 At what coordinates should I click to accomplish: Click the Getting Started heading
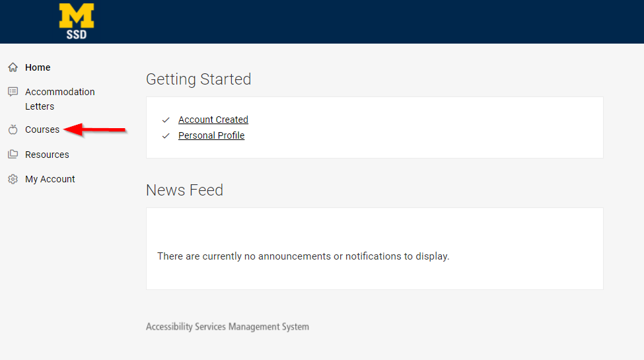(198, 79)
